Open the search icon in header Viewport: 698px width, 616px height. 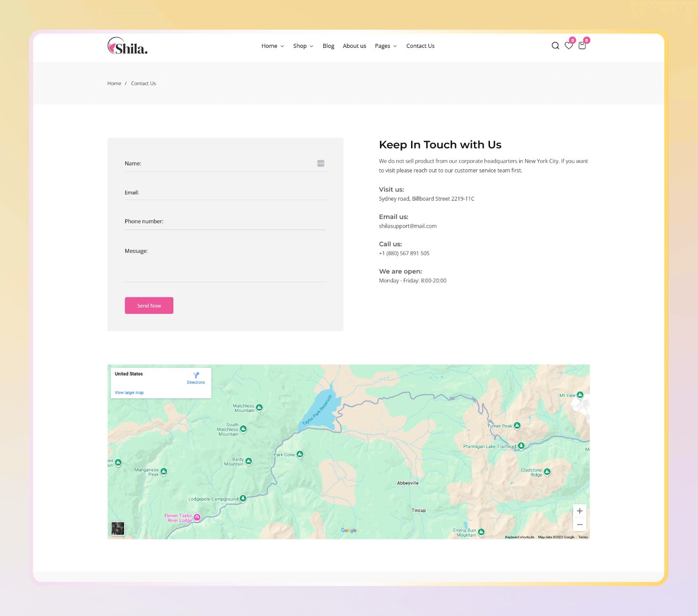[x=555, y=46]
